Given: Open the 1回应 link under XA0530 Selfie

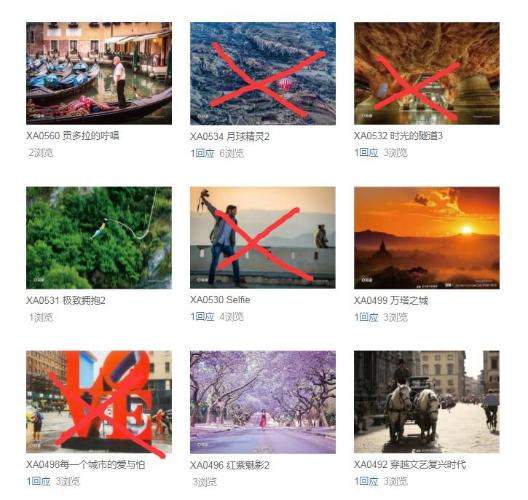Looking at the screenshot, I should coord(202,317).
